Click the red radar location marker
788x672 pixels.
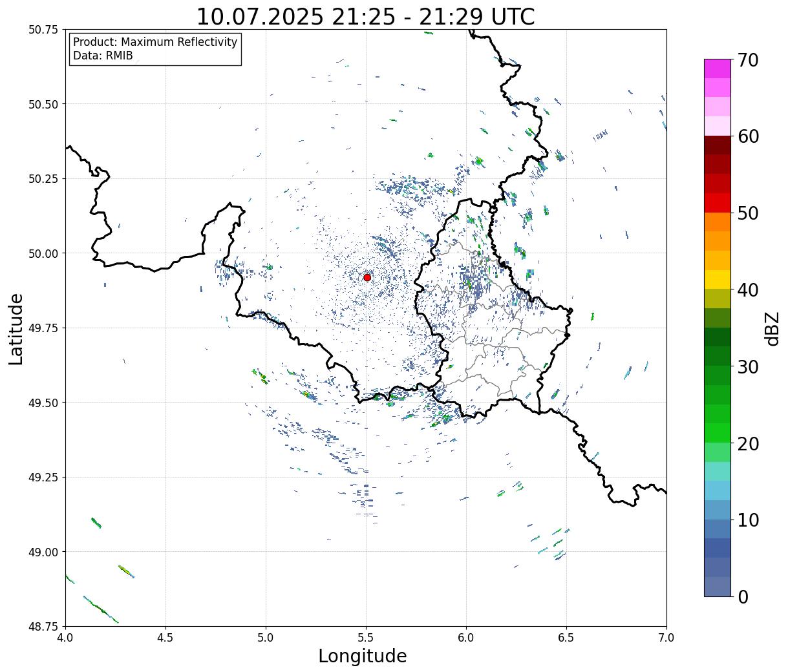tap(367, 277)
